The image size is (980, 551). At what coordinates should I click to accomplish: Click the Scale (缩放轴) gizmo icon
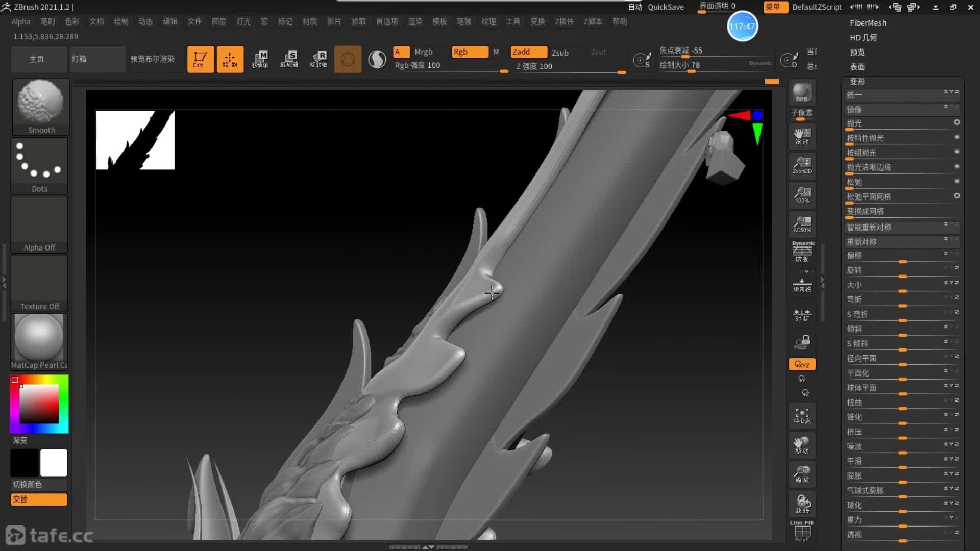(x=289, y=59)
